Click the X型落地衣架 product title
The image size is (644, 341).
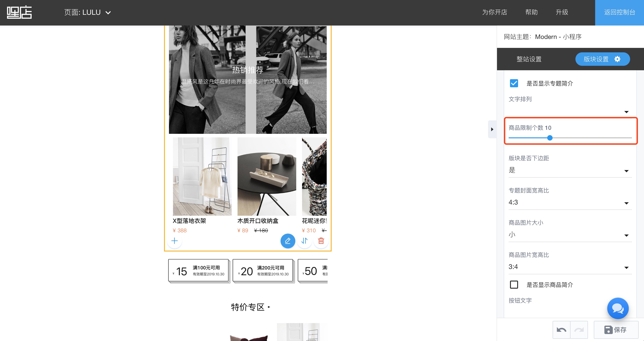click(189, 221)
